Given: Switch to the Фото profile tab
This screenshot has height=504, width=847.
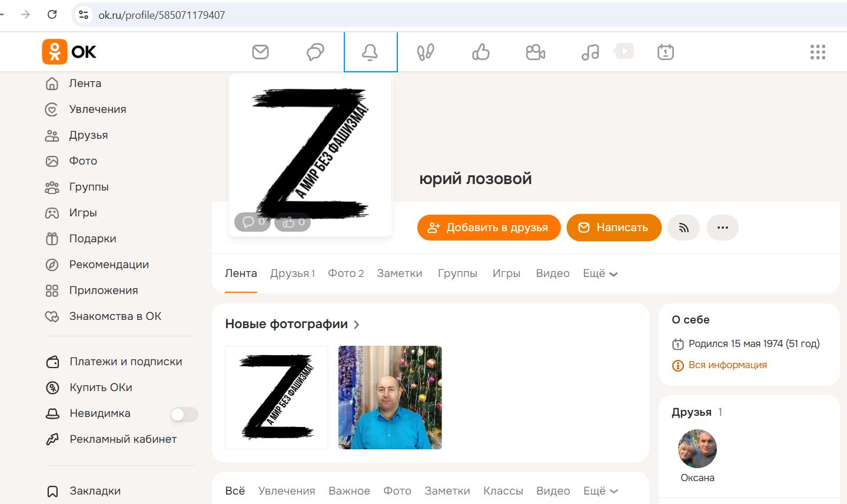Looking at the screenshot, I should pyautogui.click(x=346, y=273).
